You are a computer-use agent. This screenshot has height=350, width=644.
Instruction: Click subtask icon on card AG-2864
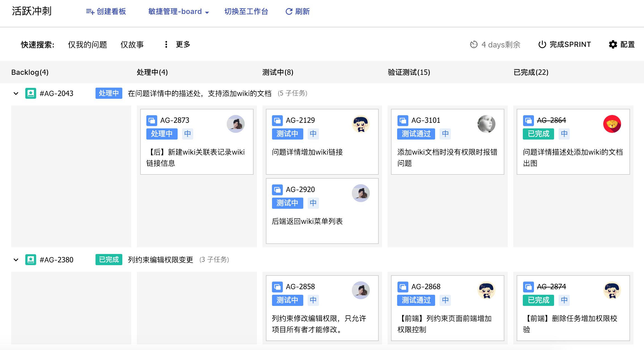coord(528,121)
